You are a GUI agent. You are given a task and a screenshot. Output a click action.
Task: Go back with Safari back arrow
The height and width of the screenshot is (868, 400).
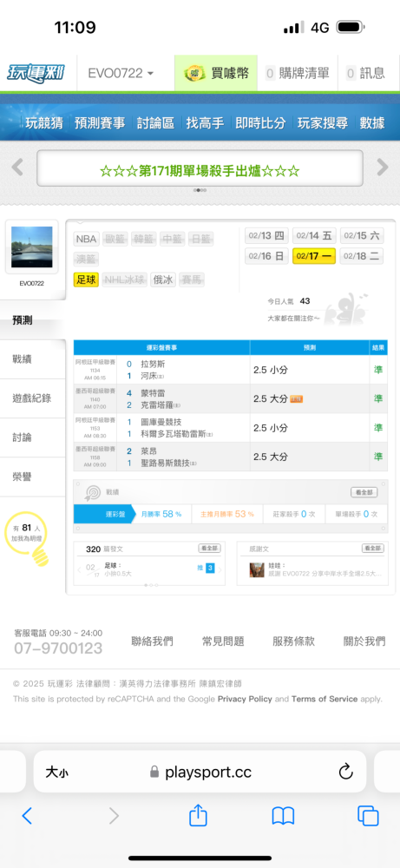coord(27,816)
